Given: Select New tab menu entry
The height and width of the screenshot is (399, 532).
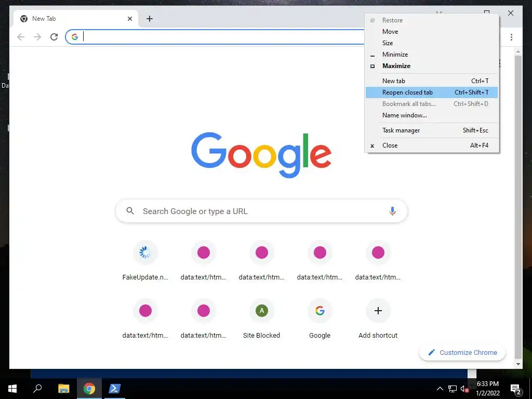Looking at the screenshot, I should click(432, 81).
